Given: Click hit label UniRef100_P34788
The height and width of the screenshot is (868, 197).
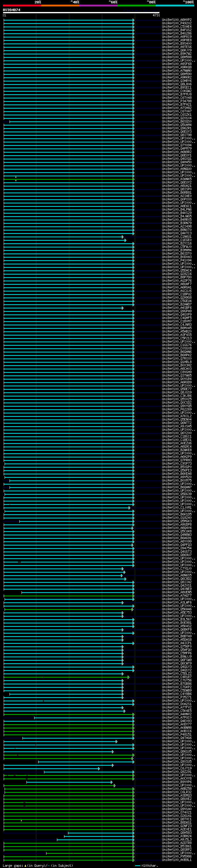Looking at the screenshot, I should (x=177, y=101).
